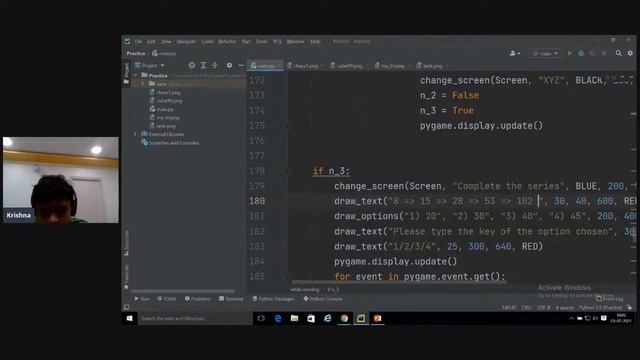Screen dimensions: 640x360
Task: Open the Navigate menu
Action: (186, 42)
